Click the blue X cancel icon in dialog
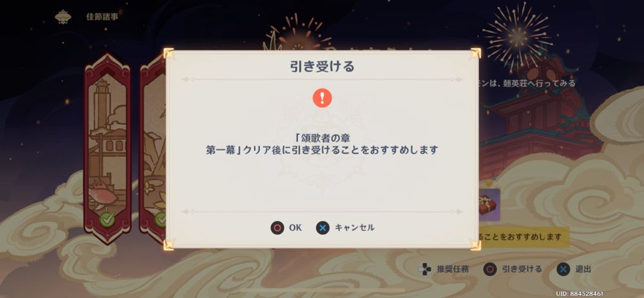644x298 pixels. coord(323,228)
